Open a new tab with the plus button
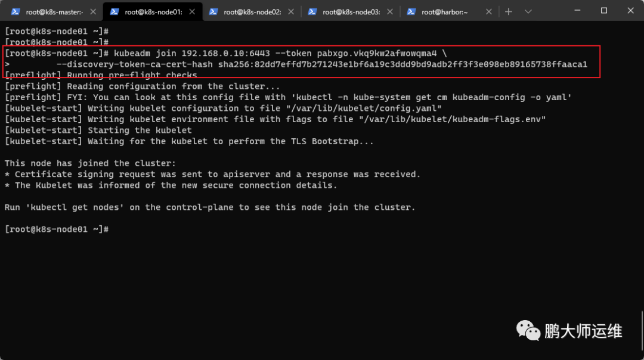 tap(509, 11)
